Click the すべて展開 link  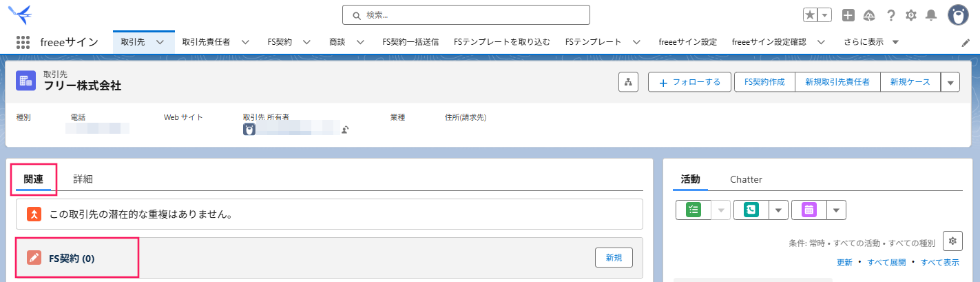coord(886,263)
